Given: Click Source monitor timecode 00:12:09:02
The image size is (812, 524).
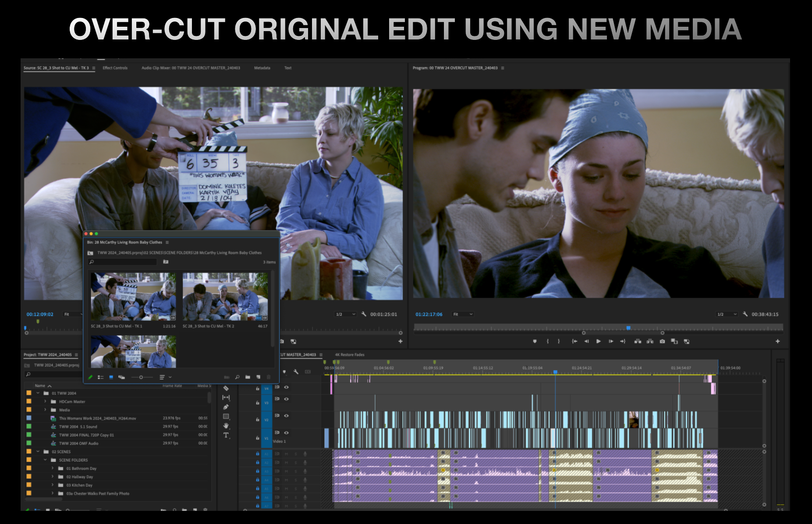Looking at the screenshot, I should click(39, 314).
